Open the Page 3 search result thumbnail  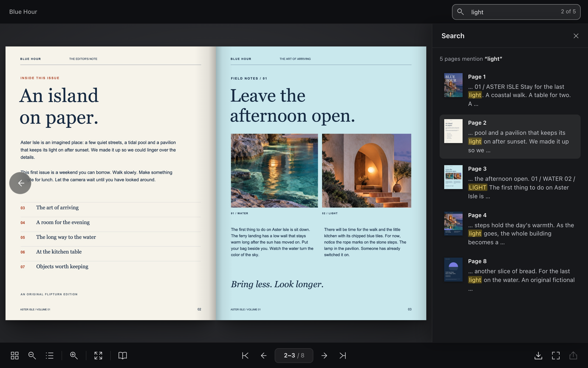tap(453, 177)
